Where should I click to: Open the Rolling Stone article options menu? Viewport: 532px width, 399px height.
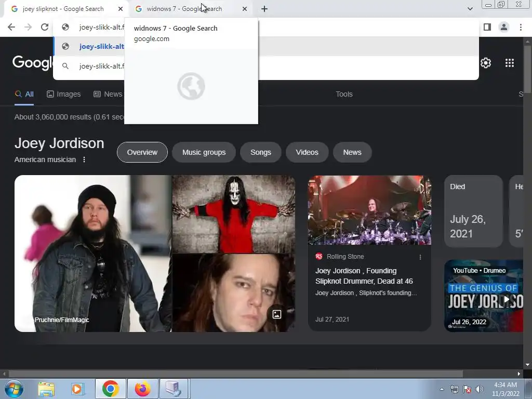(x=420, y=257)
